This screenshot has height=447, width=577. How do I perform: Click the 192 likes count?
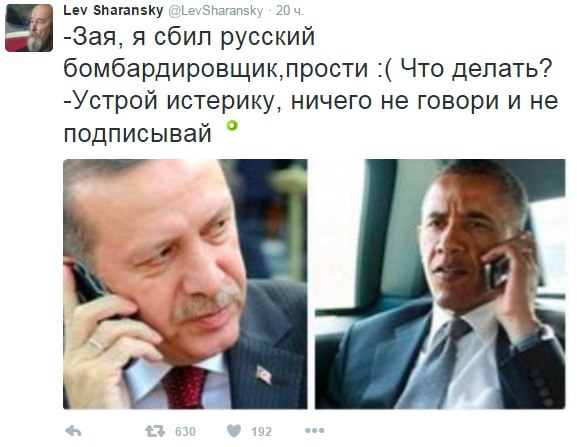[261, 431]
